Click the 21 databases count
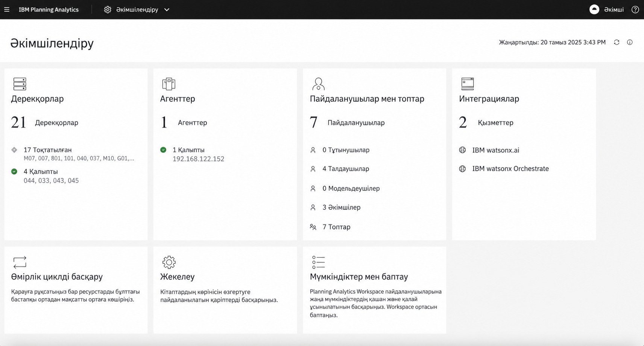 pos(18,122)
